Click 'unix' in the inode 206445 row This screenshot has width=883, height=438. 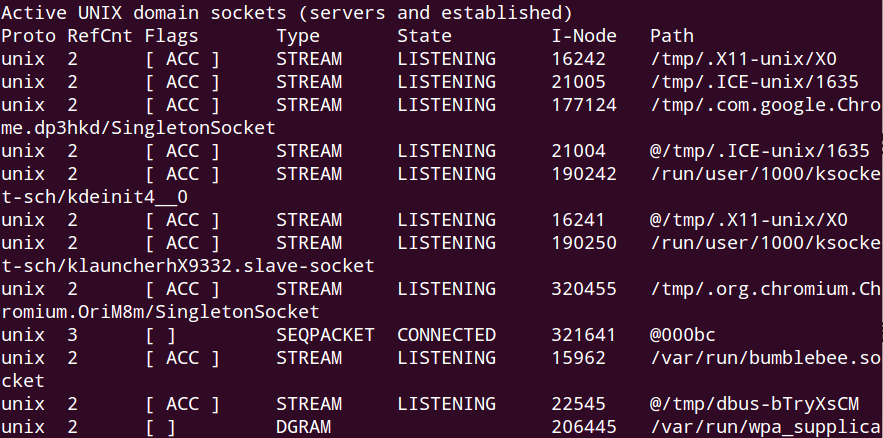pos(23,427)
